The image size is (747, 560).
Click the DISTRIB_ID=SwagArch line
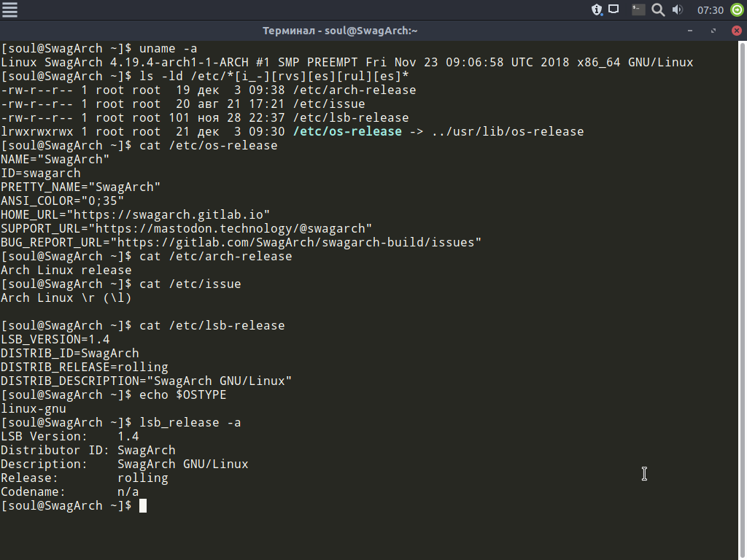(70, 354)
